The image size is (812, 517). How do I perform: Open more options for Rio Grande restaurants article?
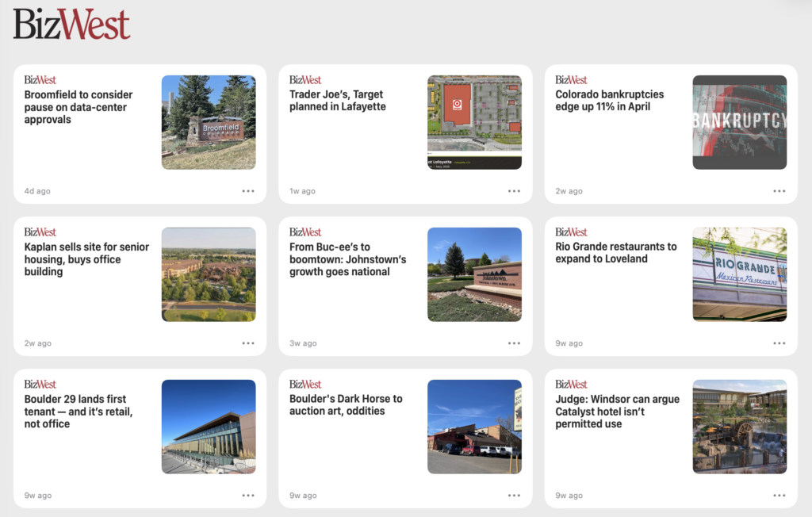point(779,343)
